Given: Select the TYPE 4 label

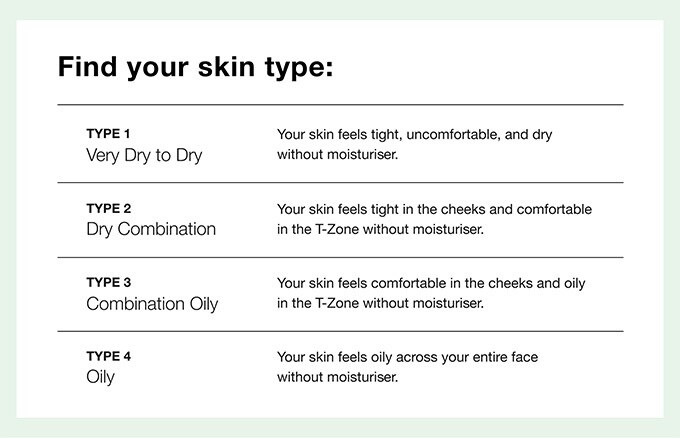Looking at the screenshot, I should (109, 356).
